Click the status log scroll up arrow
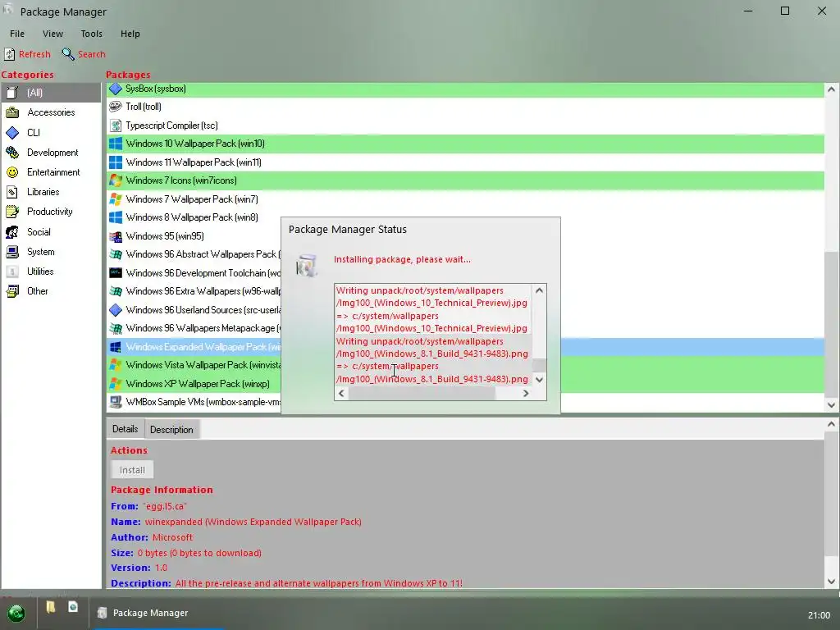 pos(540,290)
